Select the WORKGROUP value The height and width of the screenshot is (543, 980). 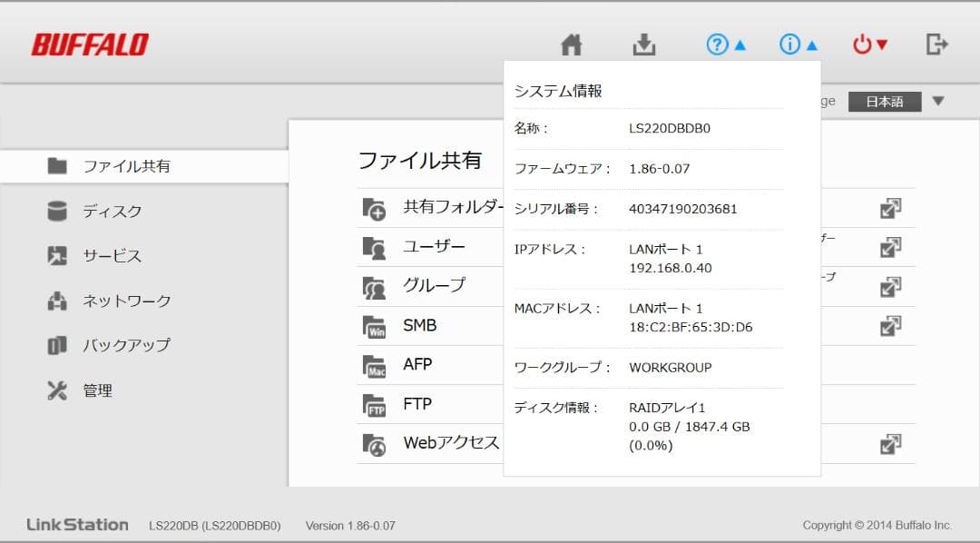coord(670,367)
